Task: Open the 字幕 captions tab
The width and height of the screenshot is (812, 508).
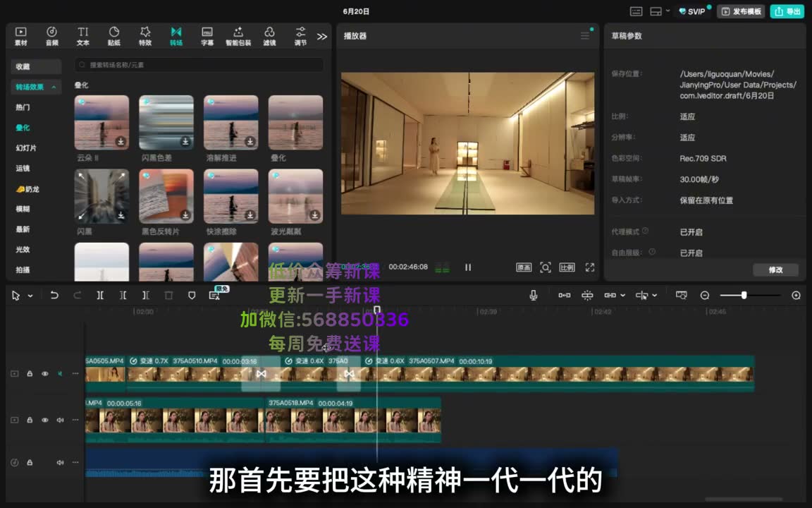Action: click(x=207, y=36)
